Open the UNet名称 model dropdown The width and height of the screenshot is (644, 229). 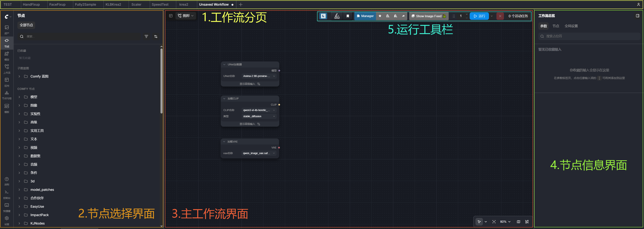[x=259, y=76]
